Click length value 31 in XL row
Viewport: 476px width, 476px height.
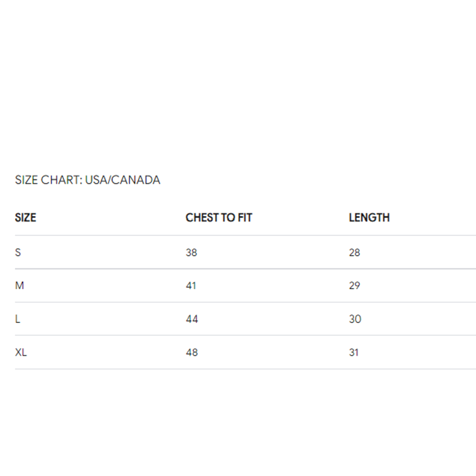click(x=354, y=352)
